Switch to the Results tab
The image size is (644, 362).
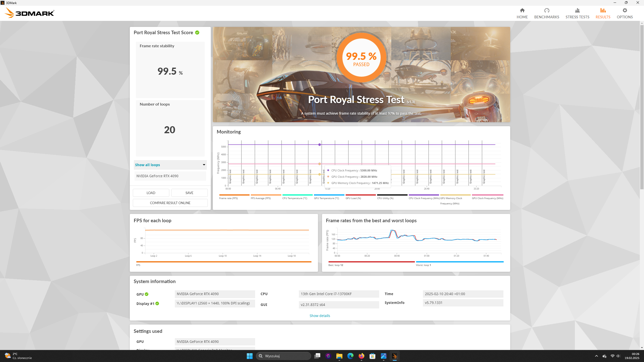[x=603, y=13]
